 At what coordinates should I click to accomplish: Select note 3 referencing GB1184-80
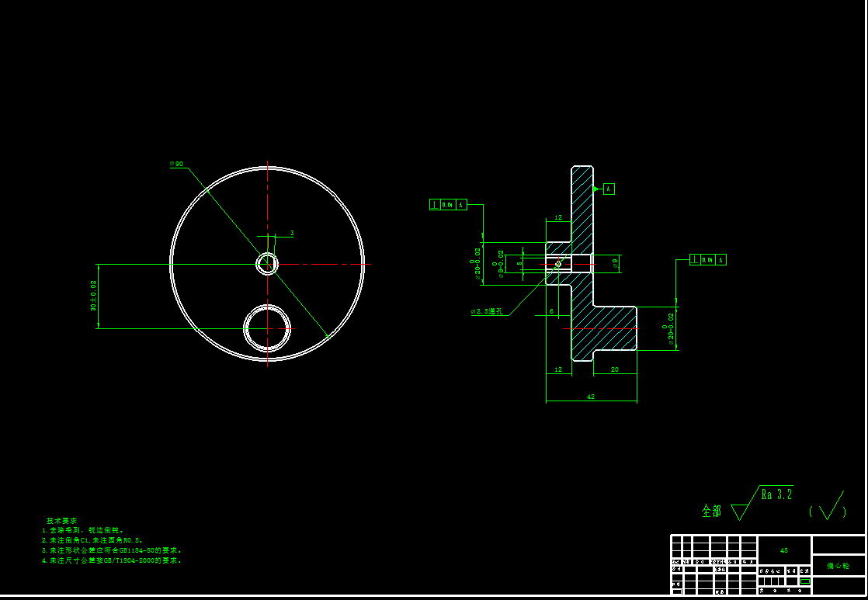tap(111, 550)
